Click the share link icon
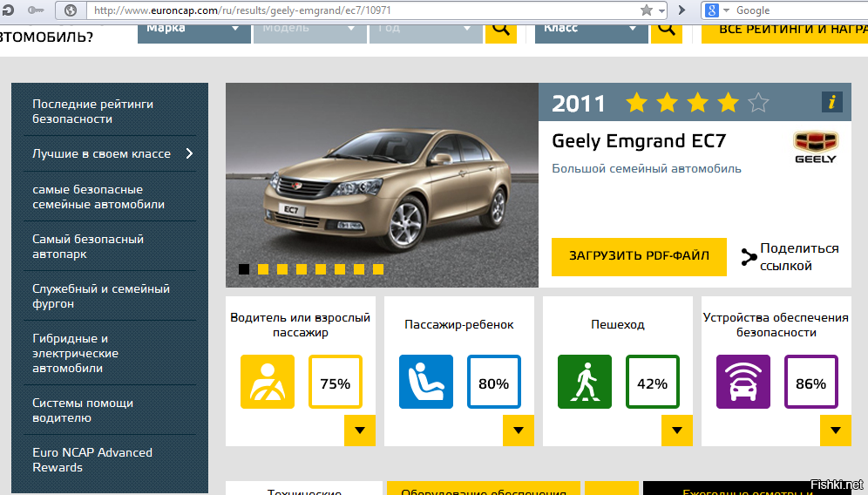Image resolution: width=868 pixels, height=495 pixels. coord(748,257)
